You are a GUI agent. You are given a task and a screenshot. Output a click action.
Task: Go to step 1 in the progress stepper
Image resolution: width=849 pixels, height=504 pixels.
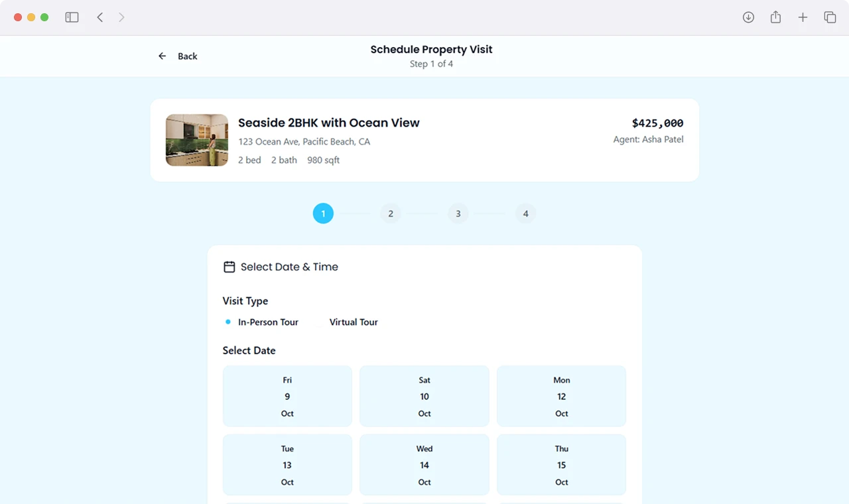(323, 214)
